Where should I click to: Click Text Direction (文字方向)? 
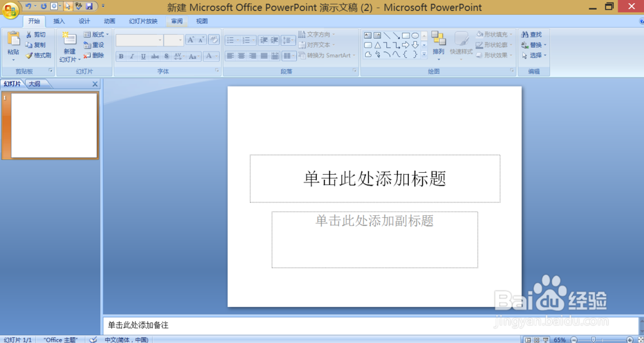(x=317, y=35)
